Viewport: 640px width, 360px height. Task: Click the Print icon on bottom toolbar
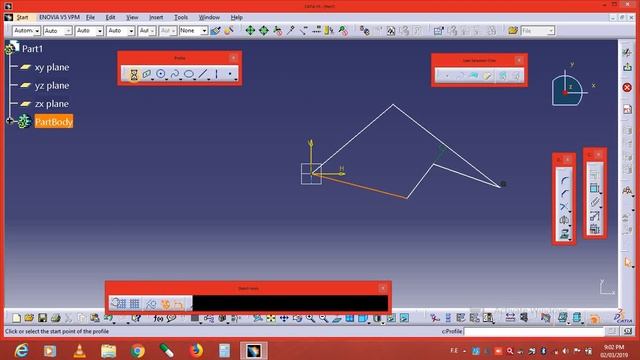(56, 318)
